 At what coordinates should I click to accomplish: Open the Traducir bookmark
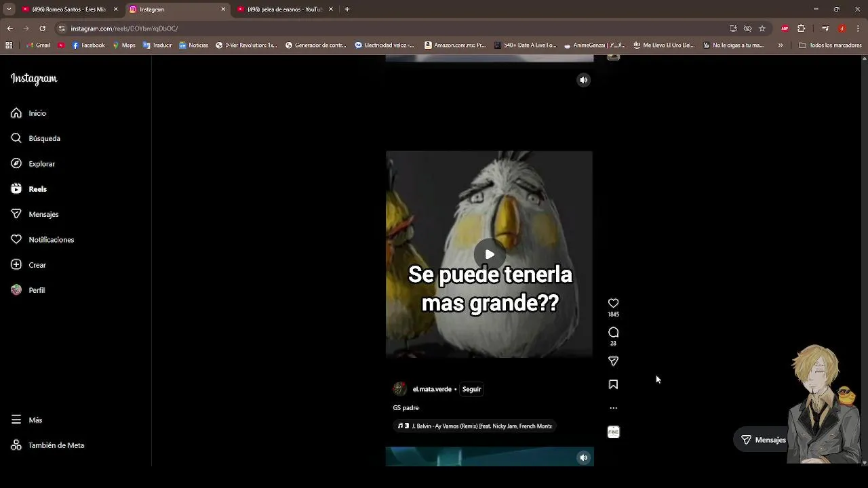(157, 45)
